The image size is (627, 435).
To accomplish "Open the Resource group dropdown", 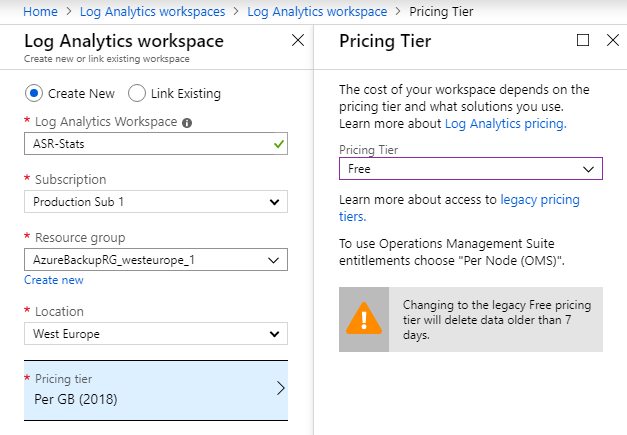I will point(156,260).
